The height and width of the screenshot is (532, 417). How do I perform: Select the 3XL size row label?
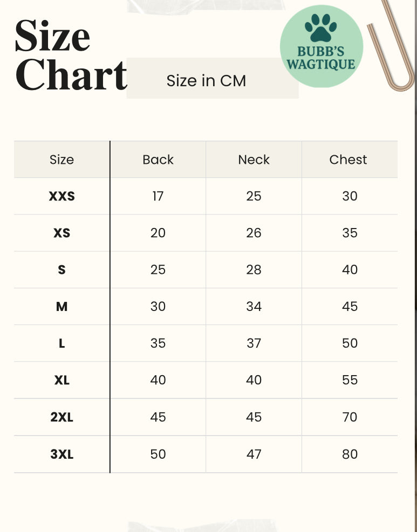pos(62,454)
